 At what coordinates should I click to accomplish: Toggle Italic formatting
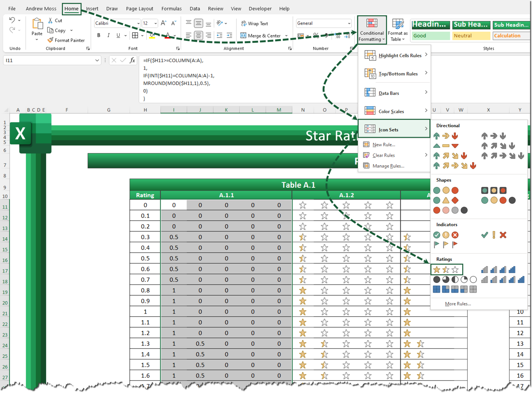[x=108, y=35]
